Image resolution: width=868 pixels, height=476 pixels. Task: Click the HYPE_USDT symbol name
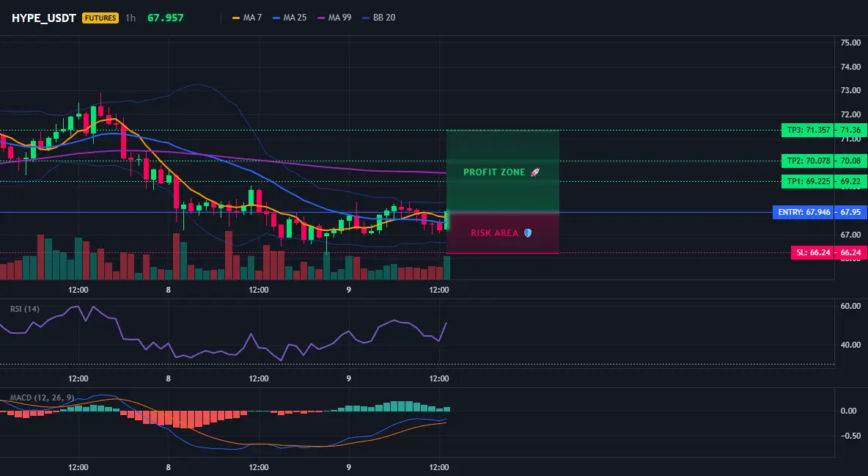click(44, 18)
